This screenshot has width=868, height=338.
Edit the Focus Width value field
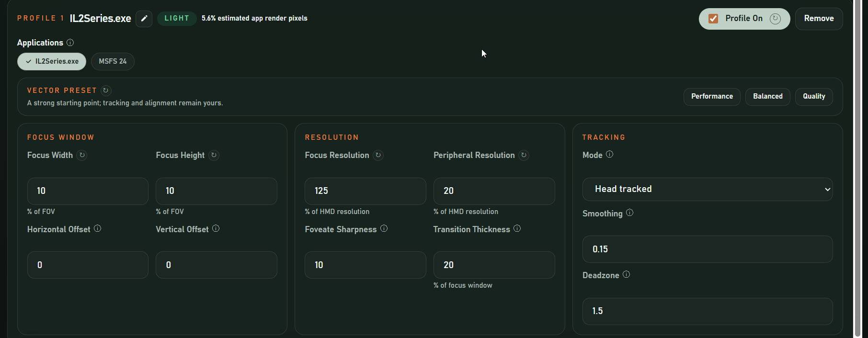click(88, 191)
